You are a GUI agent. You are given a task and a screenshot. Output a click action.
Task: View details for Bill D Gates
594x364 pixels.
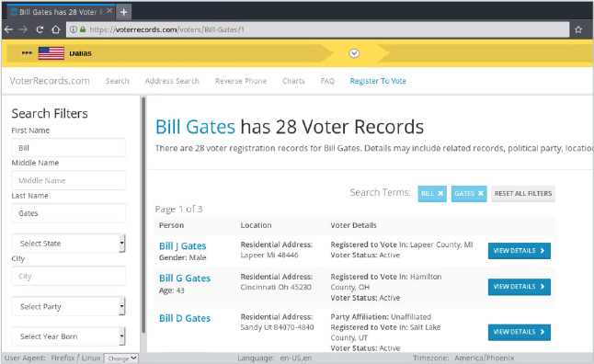[519, 332]
